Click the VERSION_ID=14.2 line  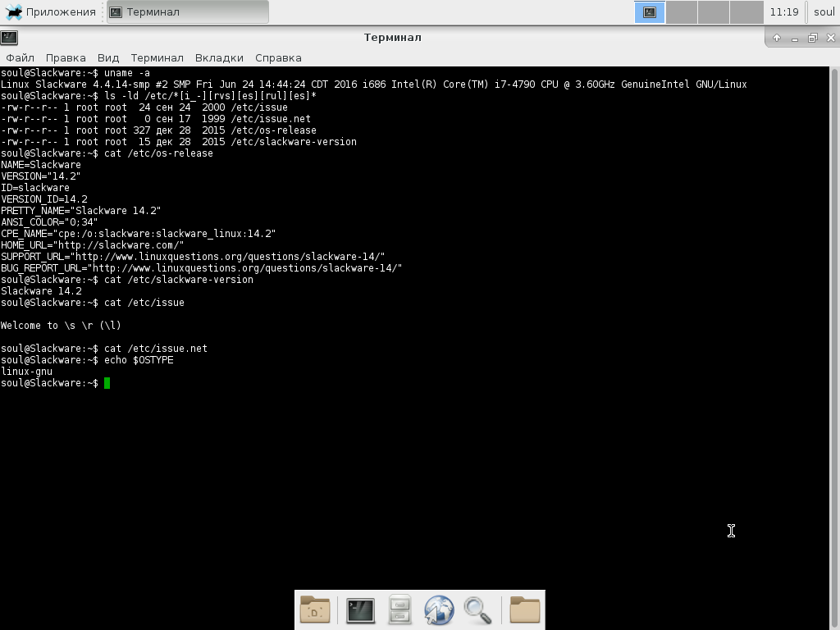pyautogui.click(x=44, y=199)
